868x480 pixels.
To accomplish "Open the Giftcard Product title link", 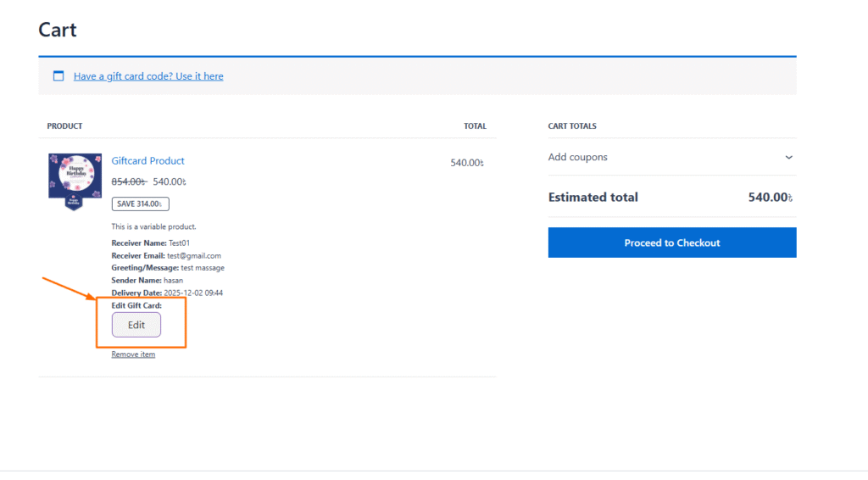I will tap(147, 161).
